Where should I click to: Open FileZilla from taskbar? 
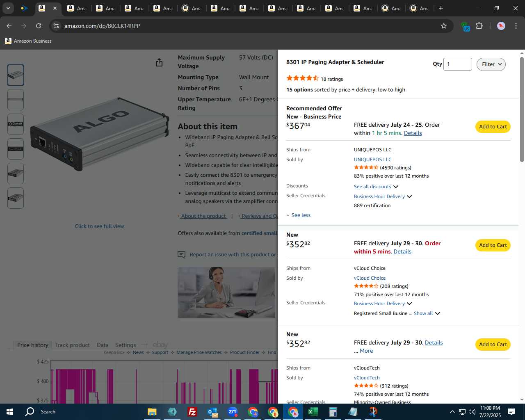(192, 412)
